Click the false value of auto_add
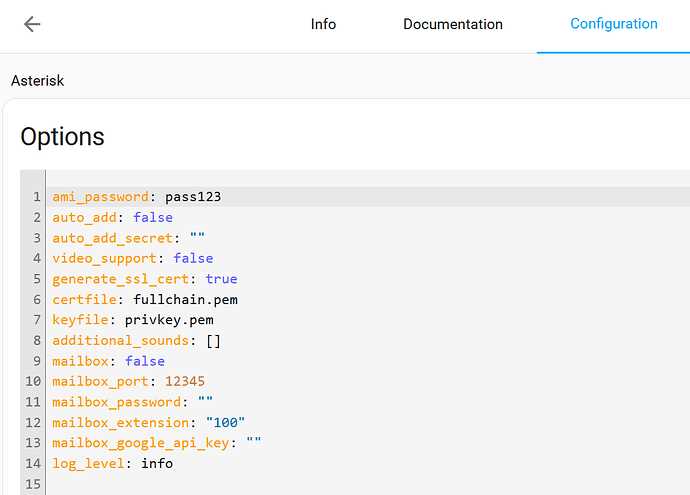Viewport: 690px width, 495px height. coord(153,217)
